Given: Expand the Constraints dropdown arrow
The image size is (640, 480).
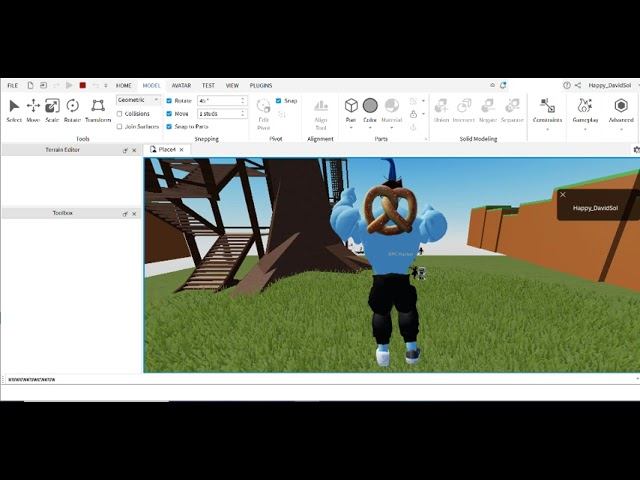Looking at the screenshot, I should pyautogui.click(x=547, y=129).
